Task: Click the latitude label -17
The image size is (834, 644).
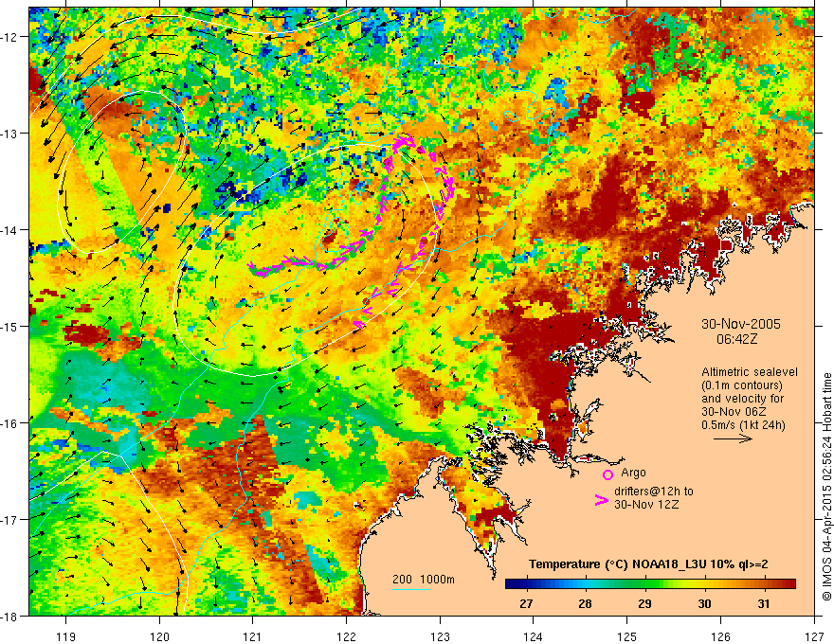Action: (11, 520)
